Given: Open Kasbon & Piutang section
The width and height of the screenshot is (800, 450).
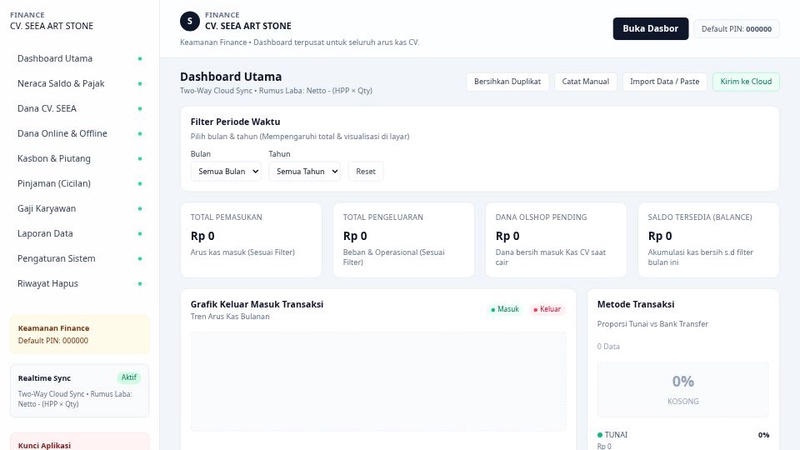Looking at the screenshot, I should [x=80, y=159].
